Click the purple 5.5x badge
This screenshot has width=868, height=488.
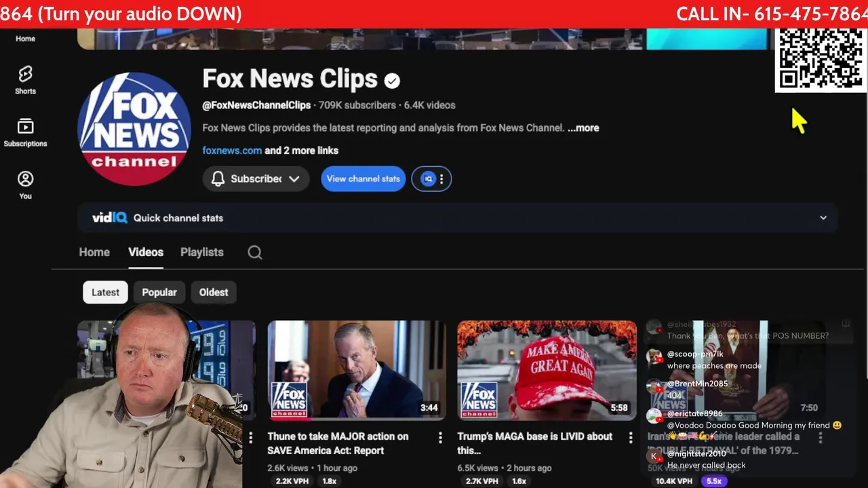coord(713,481)
